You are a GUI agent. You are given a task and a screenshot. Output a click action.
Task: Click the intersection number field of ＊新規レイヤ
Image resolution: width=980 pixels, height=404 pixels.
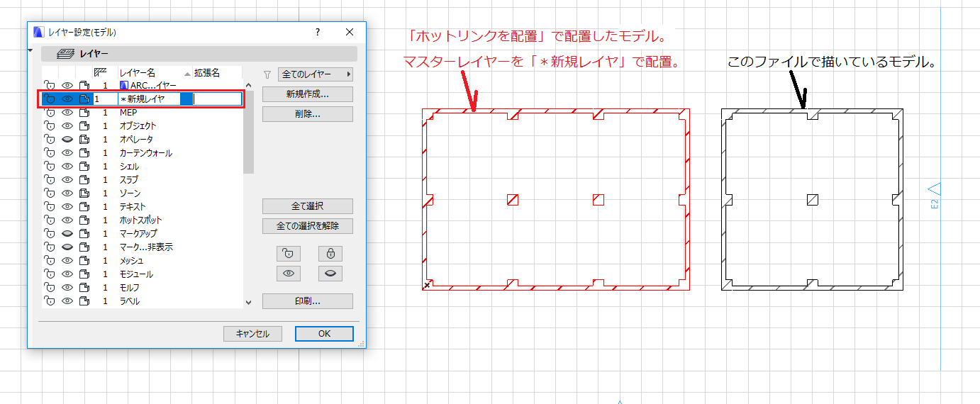pyautogui.click(x=105, y=99)
